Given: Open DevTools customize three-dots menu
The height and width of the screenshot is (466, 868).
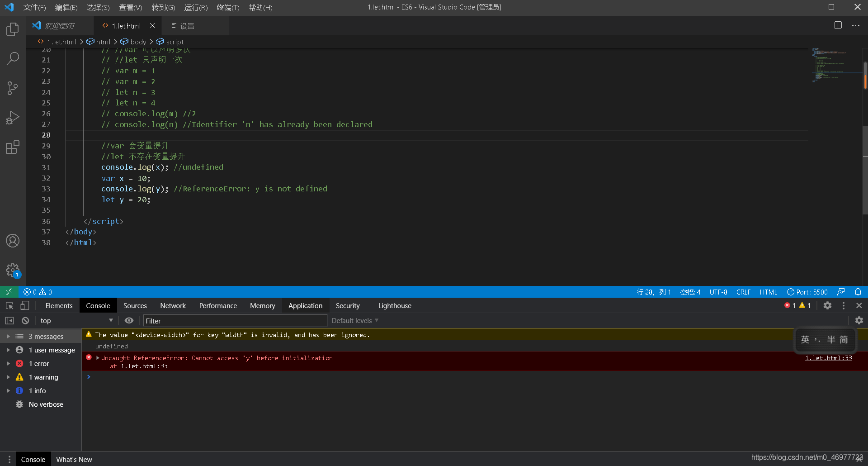Looking at the screenshot, I should [x=844, y=306].
